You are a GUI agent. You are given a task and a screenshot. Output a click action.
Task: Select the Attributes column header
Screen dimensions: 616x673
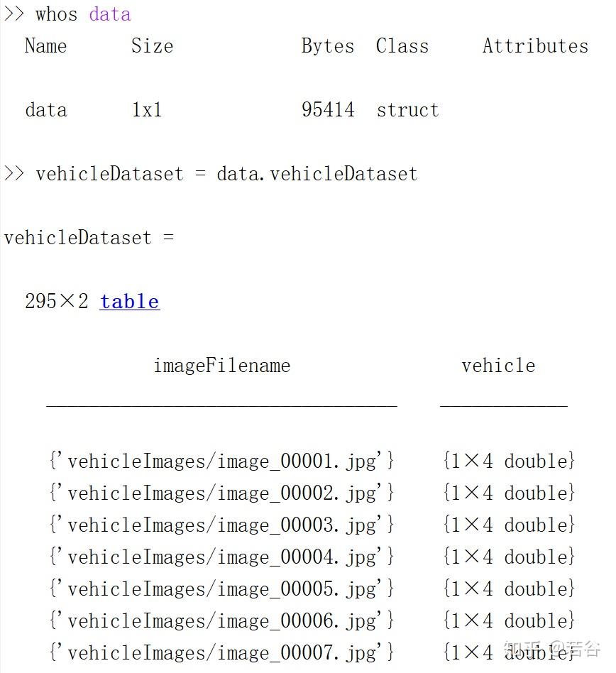coord(535,45)
